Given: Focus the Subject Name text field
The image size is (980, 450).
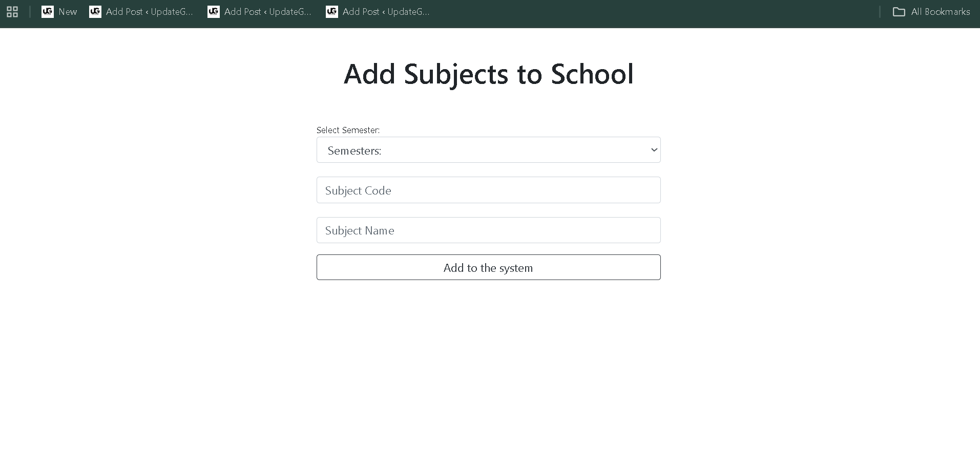Looking at the screenshot, I should (x=488, y=230).
